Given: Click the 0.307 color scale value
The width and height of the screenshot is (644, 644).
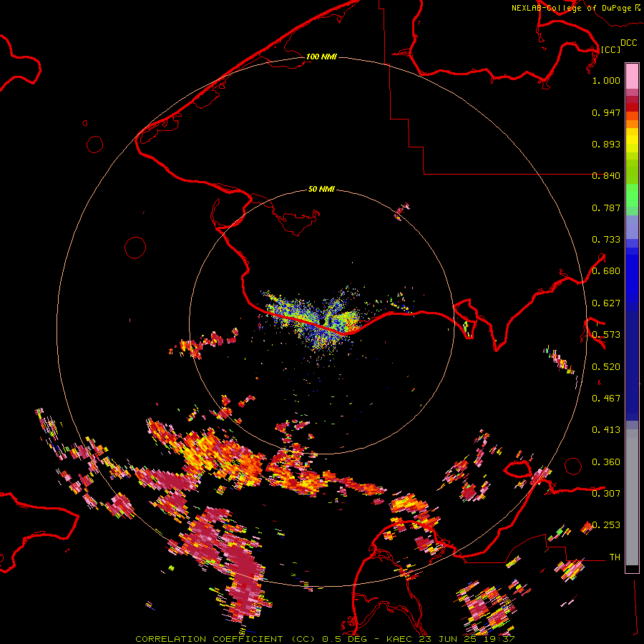Looking at the screenshot, I should point(606,494).
